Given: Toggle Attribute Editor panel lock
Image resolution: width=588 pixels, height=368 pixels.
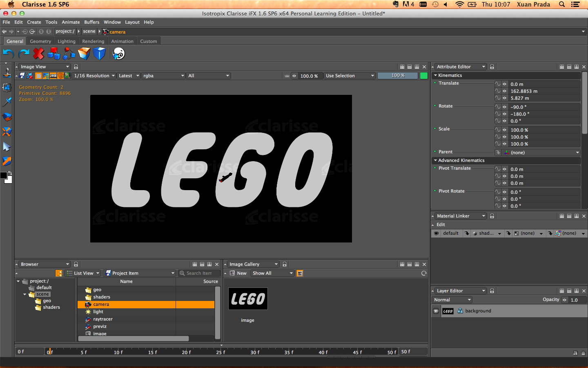Looking at the screenshot, I should click(x=492, y=67).
